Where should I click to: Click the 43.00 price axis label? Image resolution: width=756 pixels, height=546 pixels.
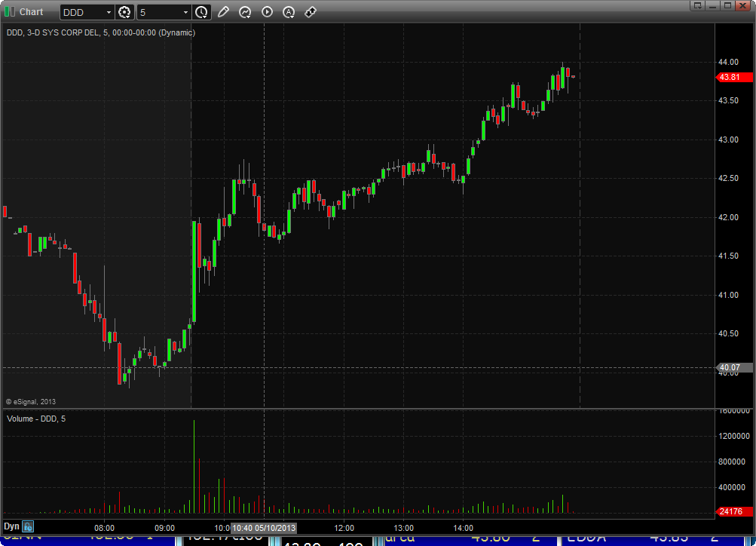click(x=729, y=140)
